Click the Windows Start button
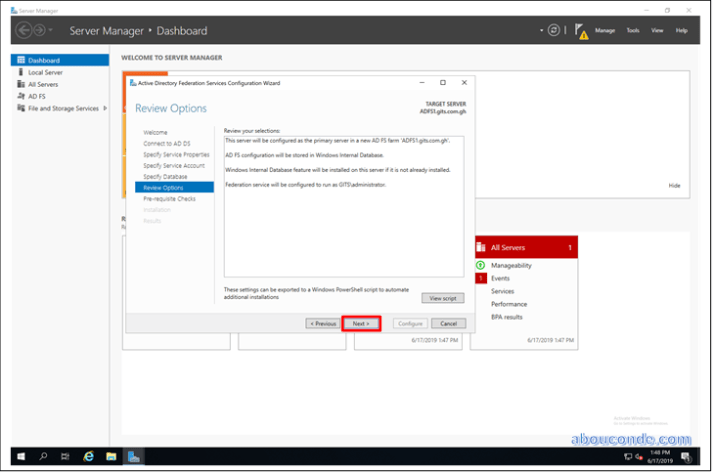 [x=20, y=456]
